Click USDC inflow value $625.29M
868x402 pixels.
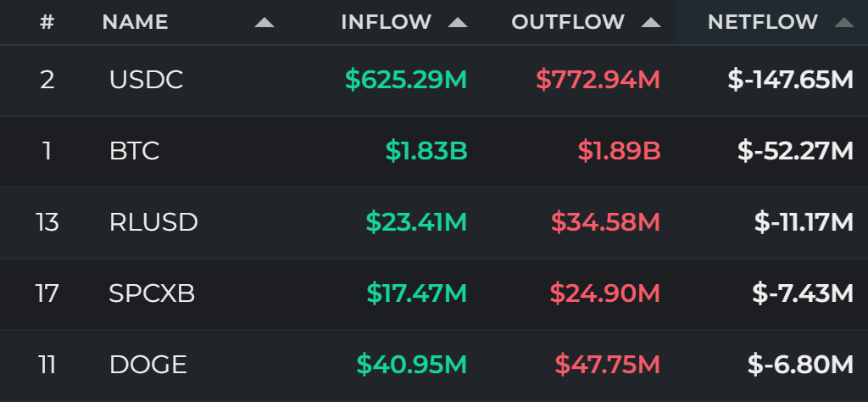406,81
